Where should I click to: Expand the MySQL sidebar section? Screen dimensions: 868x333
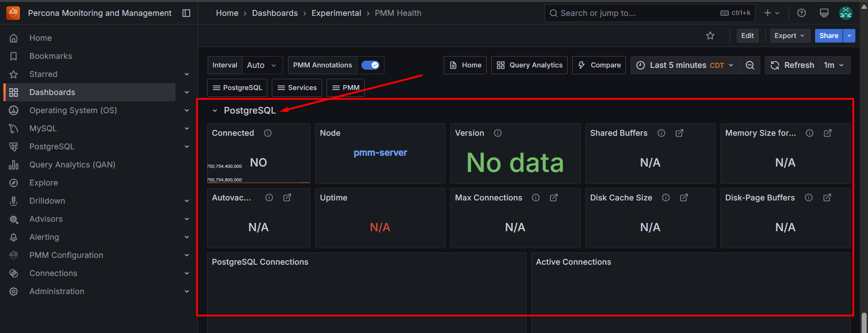(x=187, y=128)
